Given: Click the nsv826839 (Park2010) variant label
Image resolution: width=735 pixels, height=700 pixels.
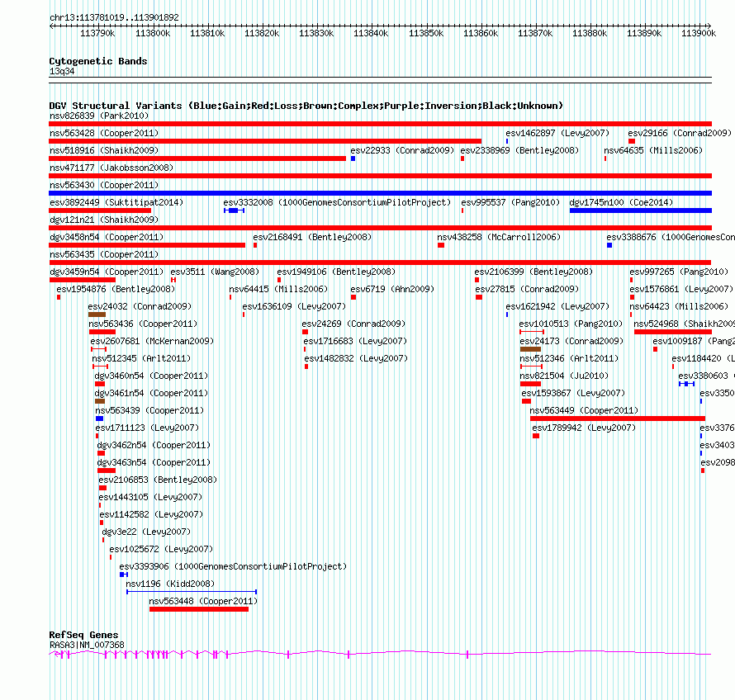Looking at the screenshot, I should [x=99, y=116].
